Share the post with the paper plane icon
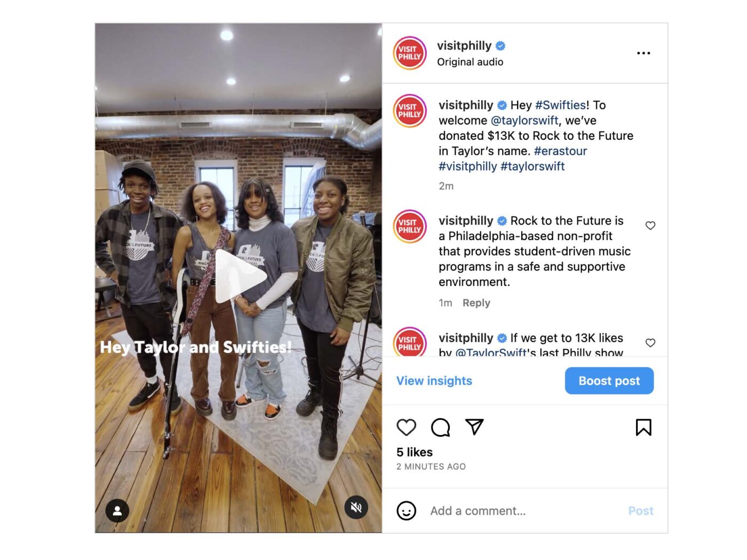Screen dimensions: 747x560 point(474,427)
